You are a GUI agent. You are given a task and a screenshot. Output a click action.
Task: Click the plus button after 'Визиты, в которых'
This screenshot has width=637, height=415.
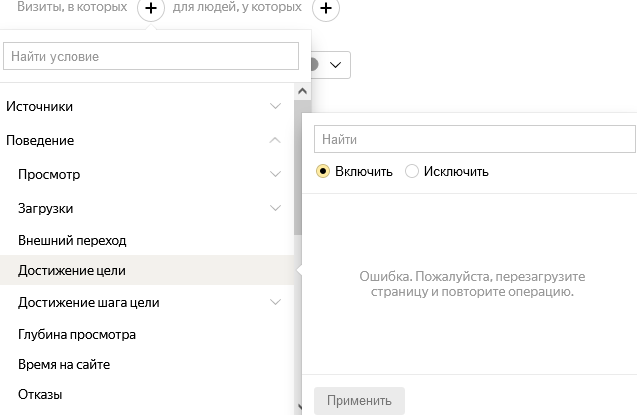click(x=150, y=9)
